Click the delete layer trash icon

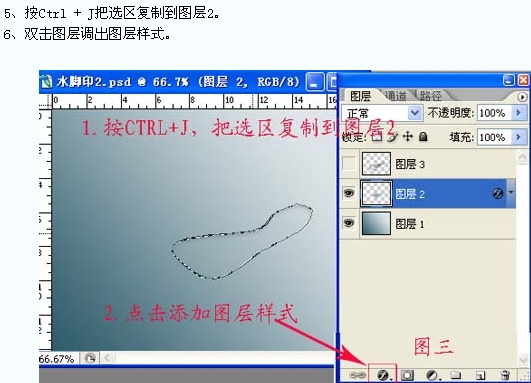click(505, 375)
